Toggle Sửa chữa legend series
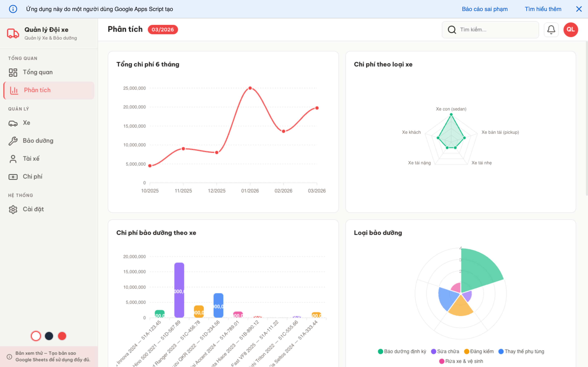 (x=445, y=351)
